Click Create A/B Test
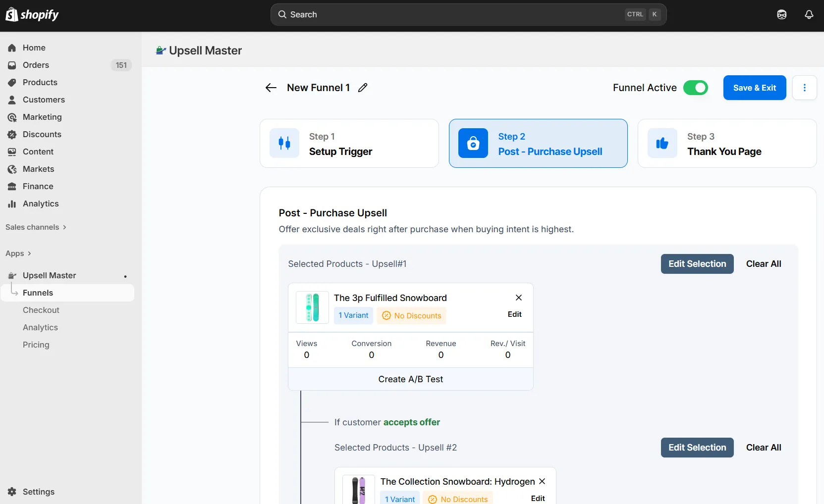The image size is (824, 504). (x=411, y=379)
